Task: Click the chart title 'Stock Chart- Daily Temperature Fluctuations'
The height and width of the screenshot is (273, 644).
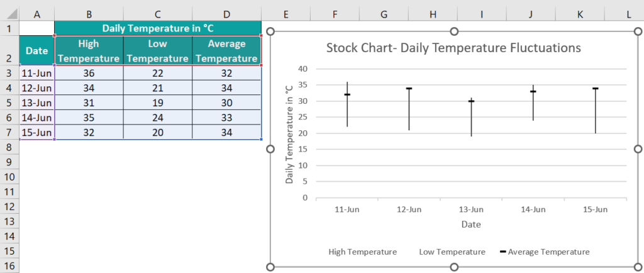Action: 453,48
